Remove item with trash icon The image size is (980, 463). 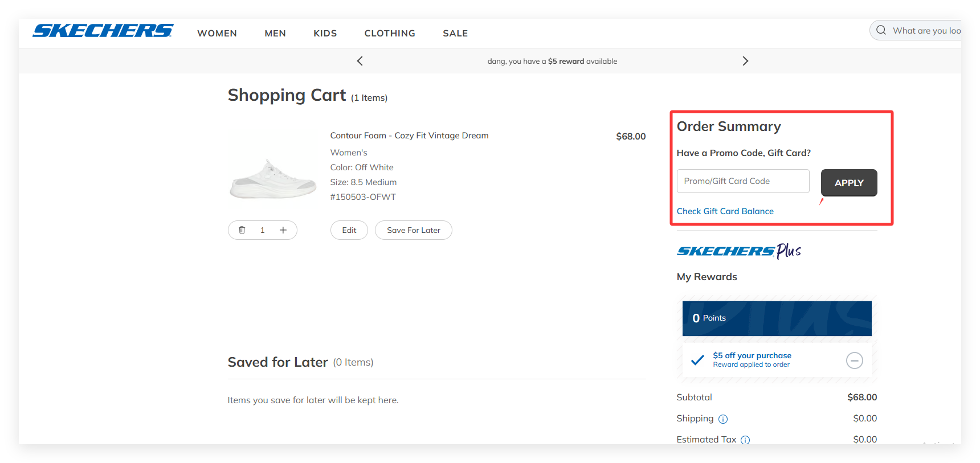pyautogui.click(x=242, y=230)
